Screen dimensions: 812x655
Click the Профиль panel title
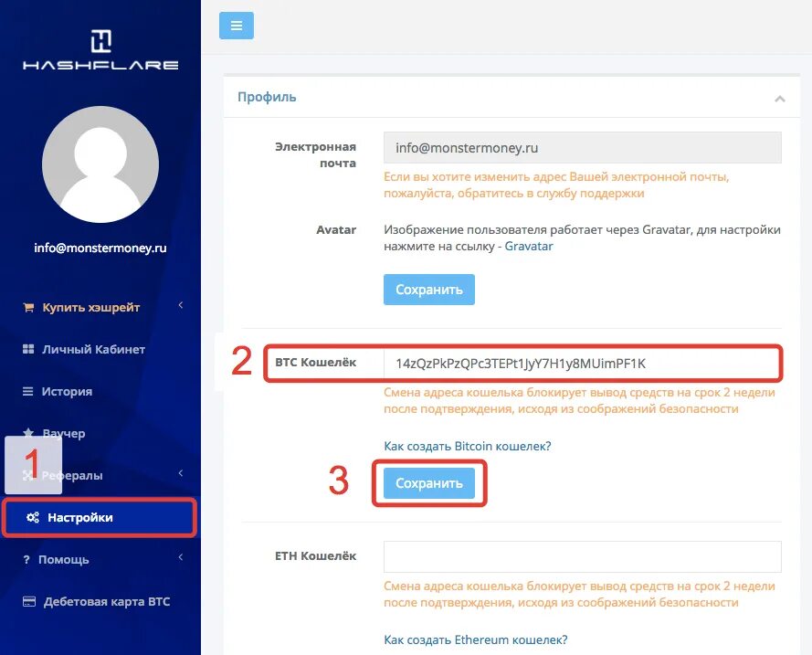pyautogui.click(x=267, y=97)
